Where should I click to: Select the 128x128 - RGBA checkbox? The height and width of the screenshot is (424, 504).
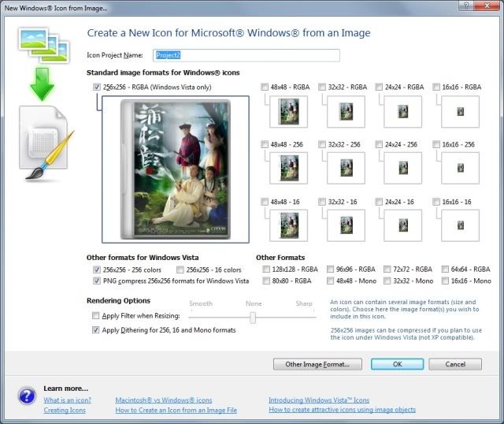tap(266, 269)
